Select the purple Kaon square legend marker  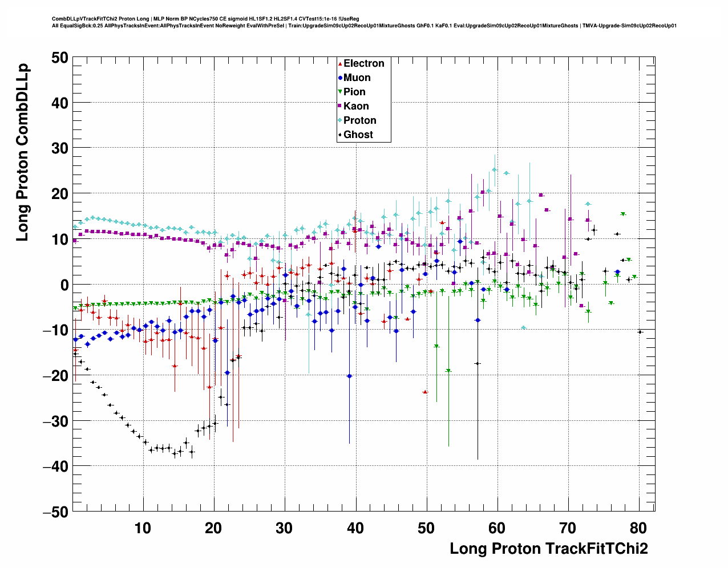click(341, 107)
